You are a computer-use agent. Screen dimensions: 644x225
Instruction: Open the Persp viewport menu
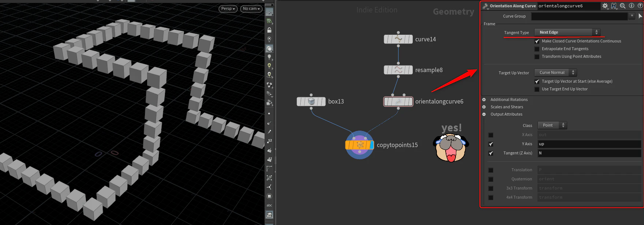tap(228, 9)
